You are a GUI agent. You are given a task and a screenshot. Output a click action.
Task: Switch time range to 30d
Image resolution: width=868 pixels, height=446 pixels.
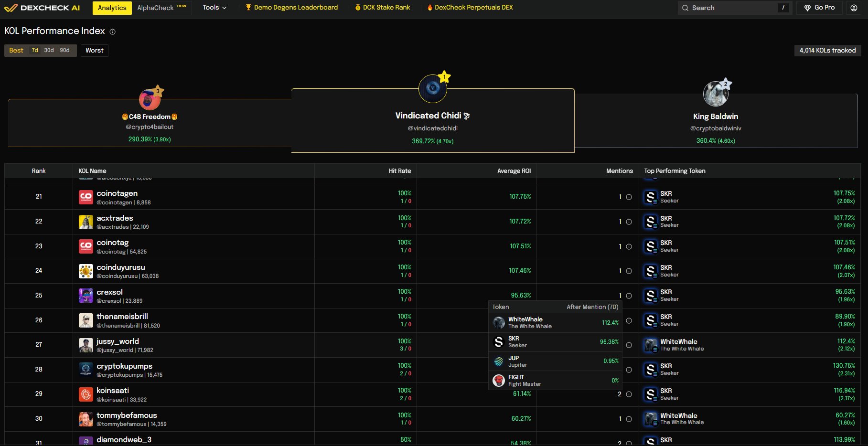(x=49, y=51)
